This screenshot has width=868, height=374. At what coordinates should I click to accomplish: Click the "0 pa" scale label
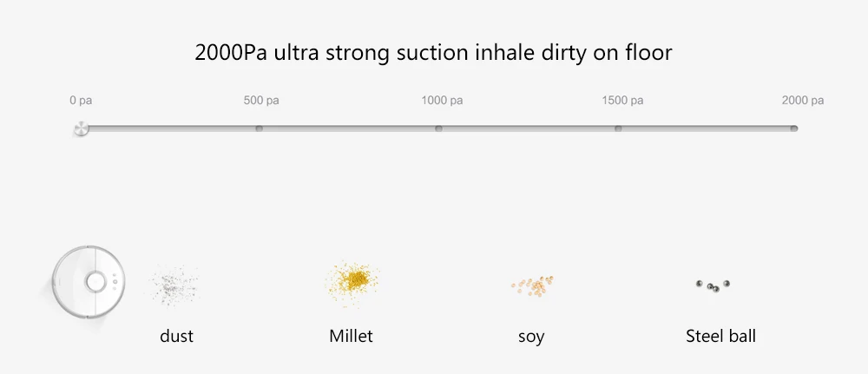pos(81,101)
